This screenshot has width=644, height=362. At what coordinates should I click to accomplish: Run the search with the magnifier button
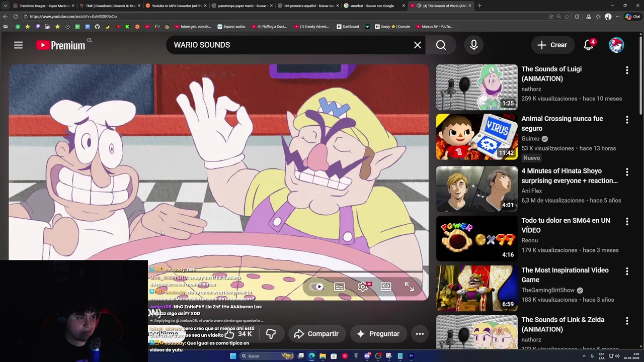[441, 45]
